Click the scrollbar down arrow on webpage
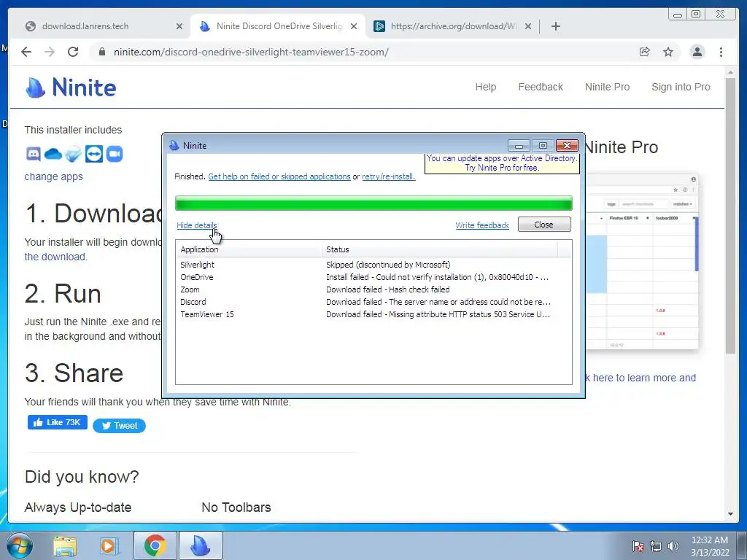The image size is (747, 560). tap(730, 514)
